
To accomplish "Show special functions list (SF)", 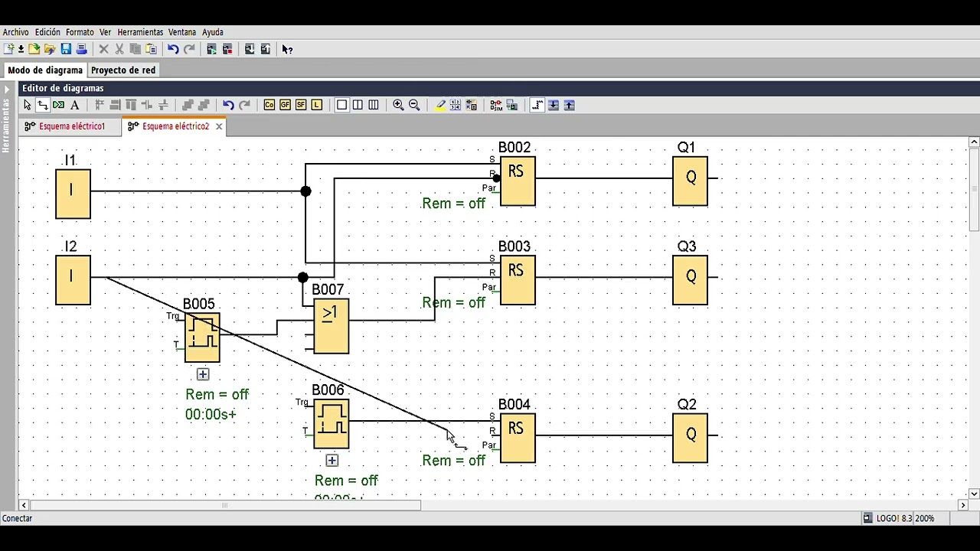I will click(x=301, y=105).
